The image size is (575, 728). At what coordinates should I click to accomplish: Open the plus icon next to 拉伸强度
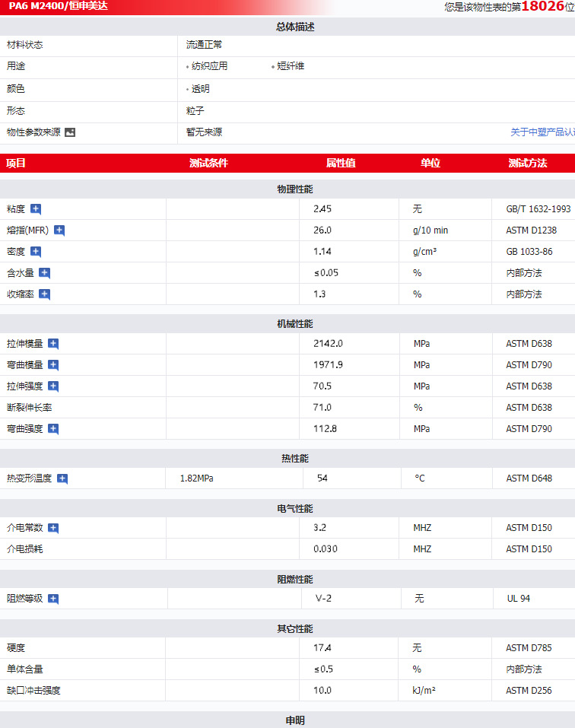click(53, 386)
